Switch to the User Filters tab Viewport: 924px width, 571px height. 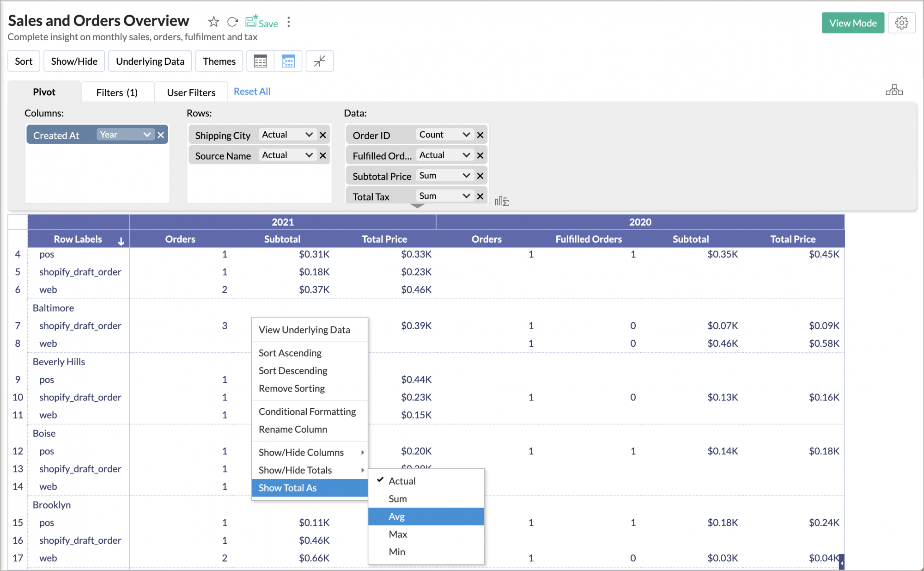[191, 92]
